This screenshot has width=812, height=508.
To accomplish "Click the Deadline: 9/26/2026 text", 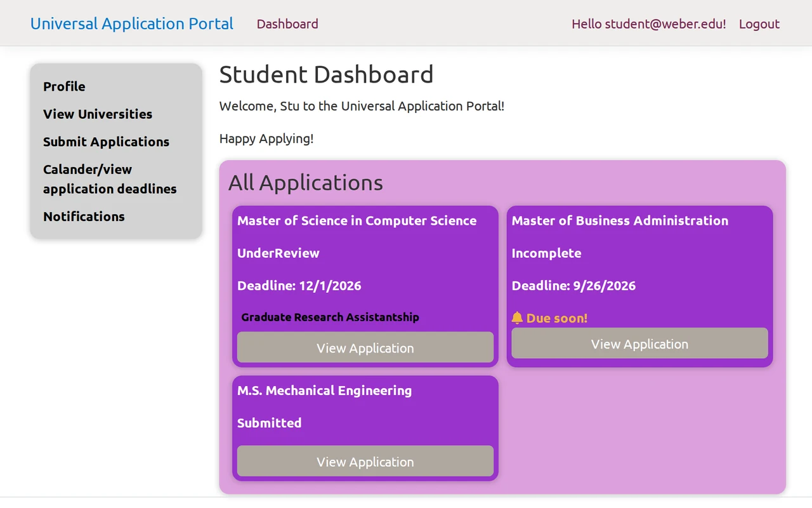I will coord(573,286).
